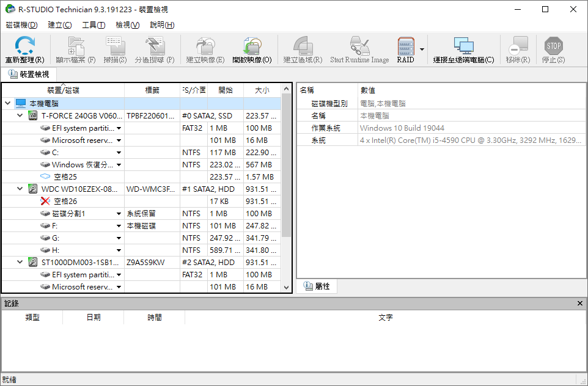
Task: Select the T-FORCE 240GB SSD drive icon
Action: tap(33, 115)
